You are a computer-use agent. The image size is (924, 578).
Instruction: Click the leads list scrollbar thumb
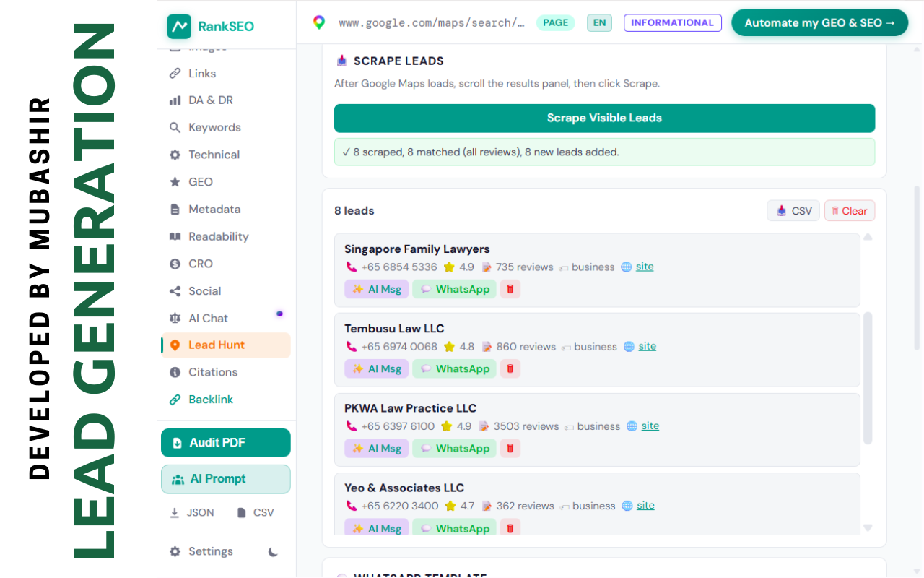(x=868, y=378)
